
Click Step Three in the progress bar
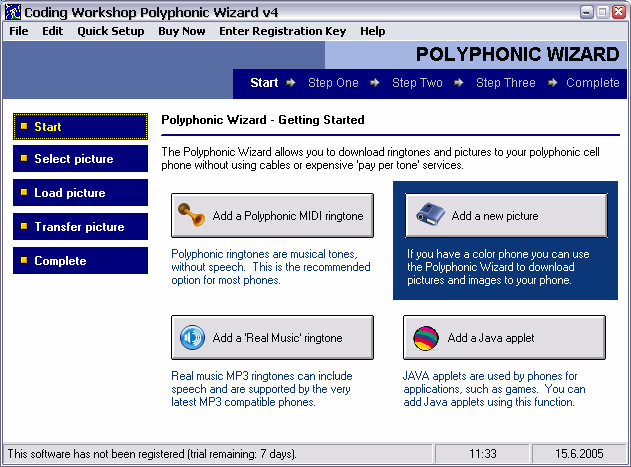coord(506,83)
